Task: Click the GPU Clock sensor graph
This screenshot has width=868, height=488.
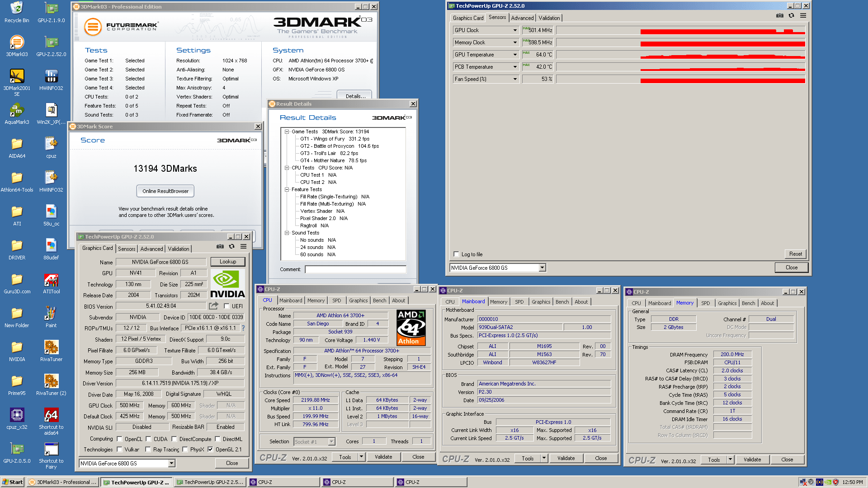Action: 681,30
